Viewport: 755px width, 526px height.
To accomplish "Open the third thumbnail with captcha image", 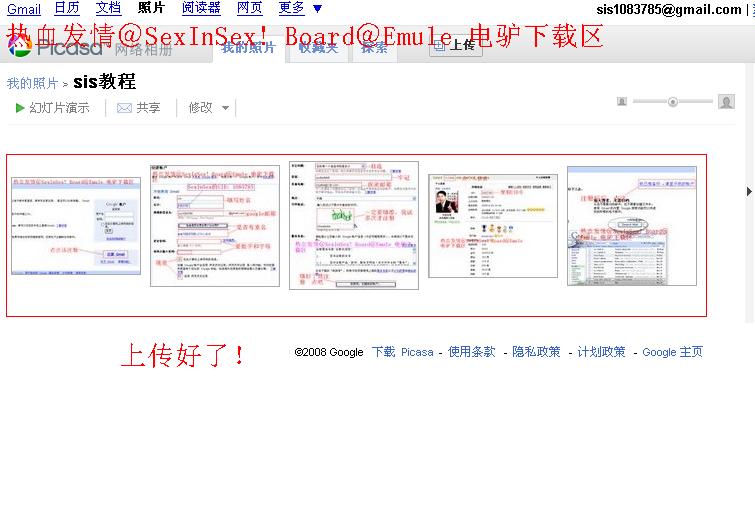I will (354, 225).
